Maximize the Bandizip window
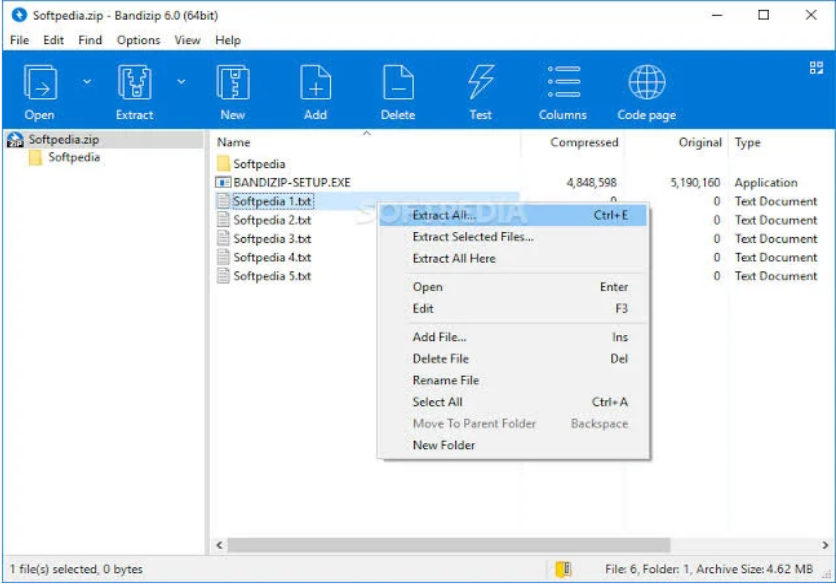 point(763,15)
